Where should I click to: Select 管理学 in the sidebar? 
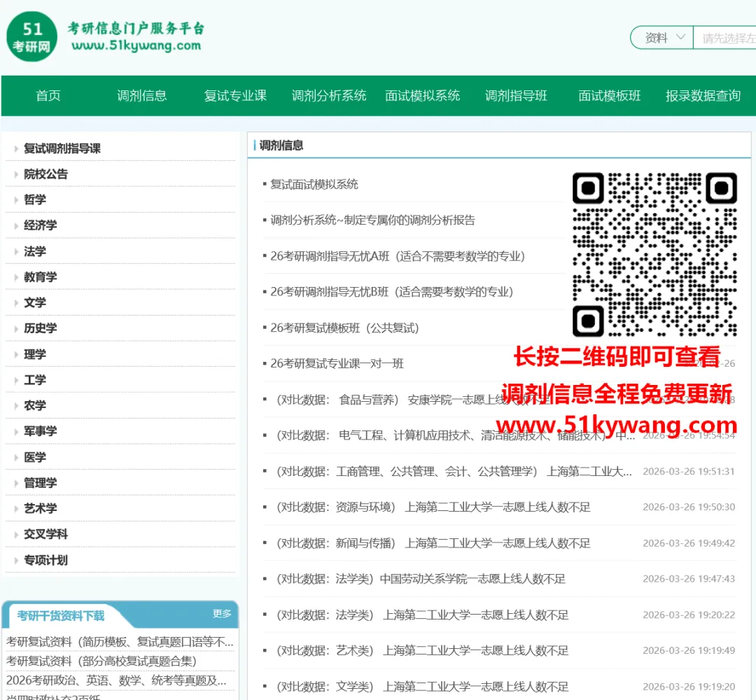(x=41, y=482)
